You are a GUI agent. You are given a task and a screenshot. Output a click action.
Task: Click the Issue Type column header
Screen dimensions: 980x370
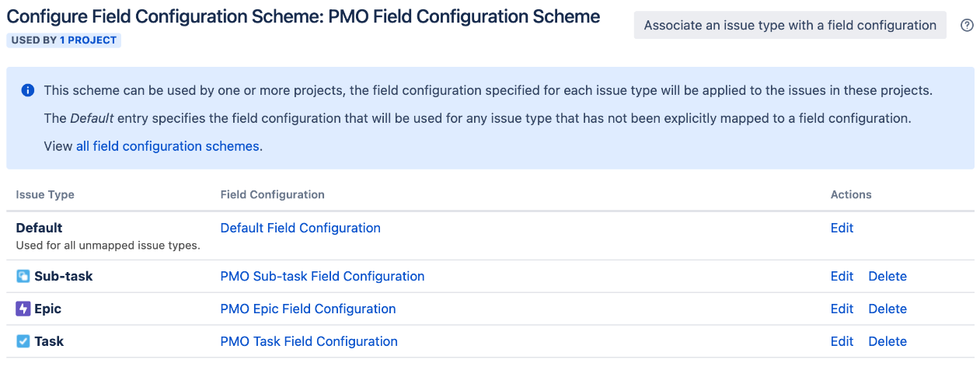pyautogui.click(x=45, y=194)
